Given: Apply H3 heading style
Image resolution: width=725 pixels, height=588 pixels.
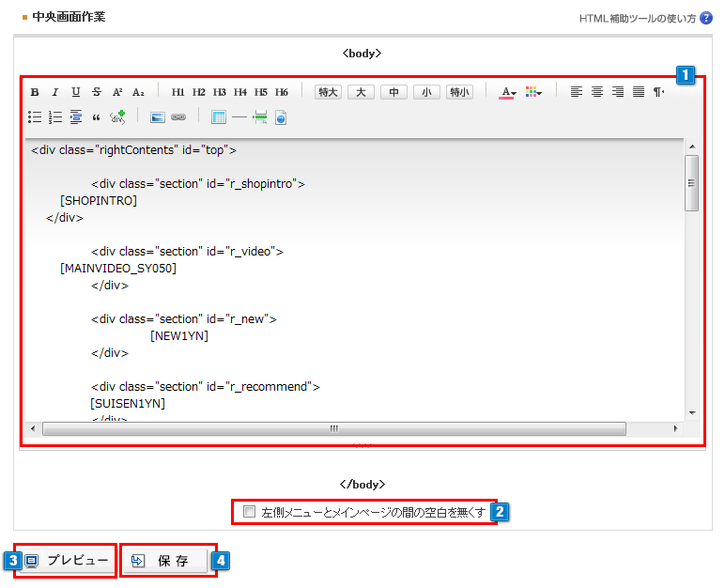Looking at the screenshot, I should (x=219, y=92).
